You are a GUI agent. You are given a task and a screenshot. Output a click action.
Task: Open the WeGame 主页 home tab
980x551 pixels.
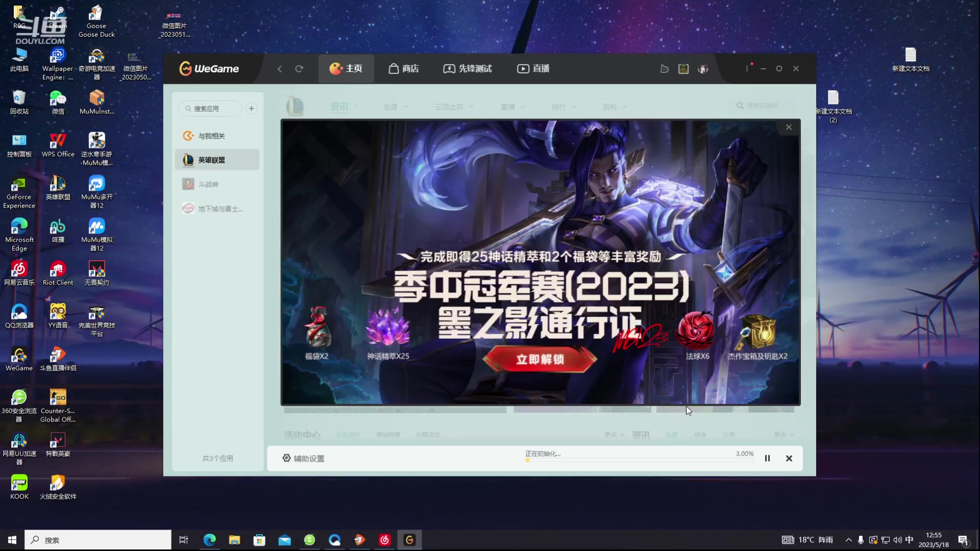click(x=346, y=68)
